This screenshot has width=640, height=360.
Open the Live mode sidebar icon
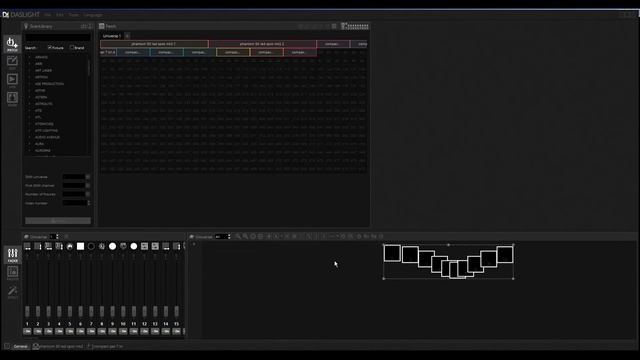[12, 80]
